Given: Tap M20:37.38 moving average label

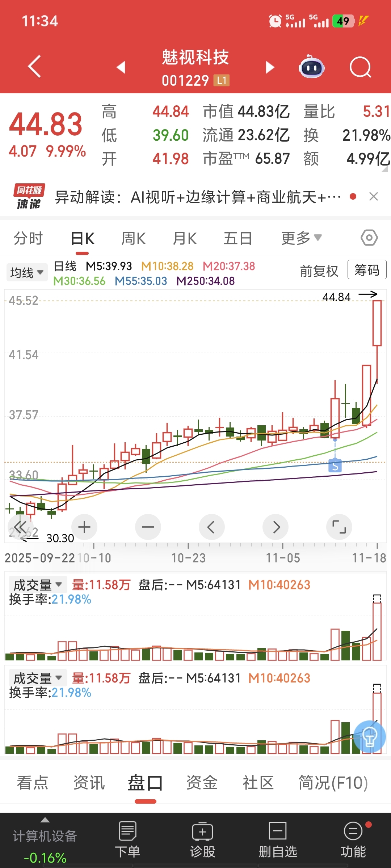Looking at the screenshot, I should point(229,267).
